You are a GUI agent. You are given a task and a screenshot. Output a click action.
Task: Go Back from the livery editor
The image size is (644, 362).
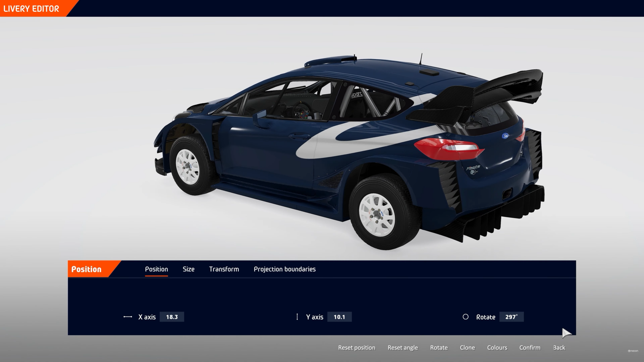(559, 348)
